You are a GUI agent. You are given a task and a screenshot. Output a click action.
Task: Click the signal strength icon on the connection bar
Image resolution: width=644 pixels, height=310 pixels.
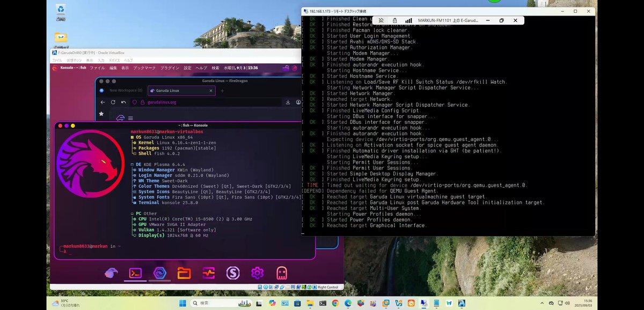click(x=408, y=20)
